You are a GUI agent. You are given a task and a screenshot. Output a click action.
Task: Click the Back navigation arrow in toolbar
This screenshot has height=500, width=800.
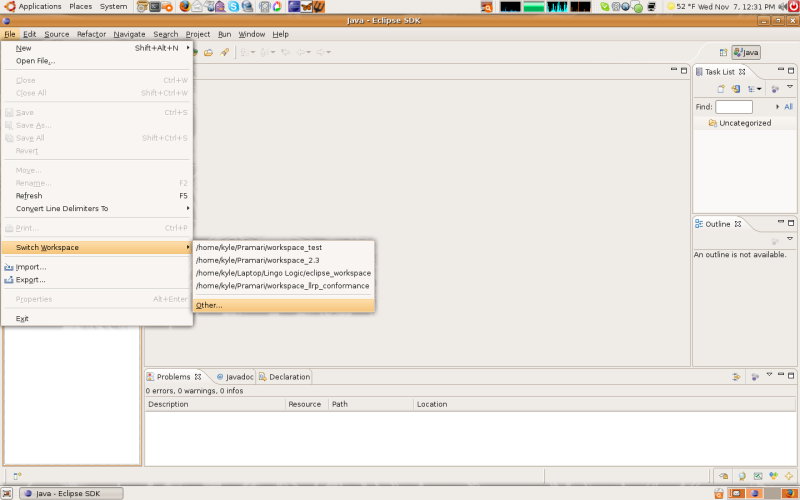click(300, 52)
